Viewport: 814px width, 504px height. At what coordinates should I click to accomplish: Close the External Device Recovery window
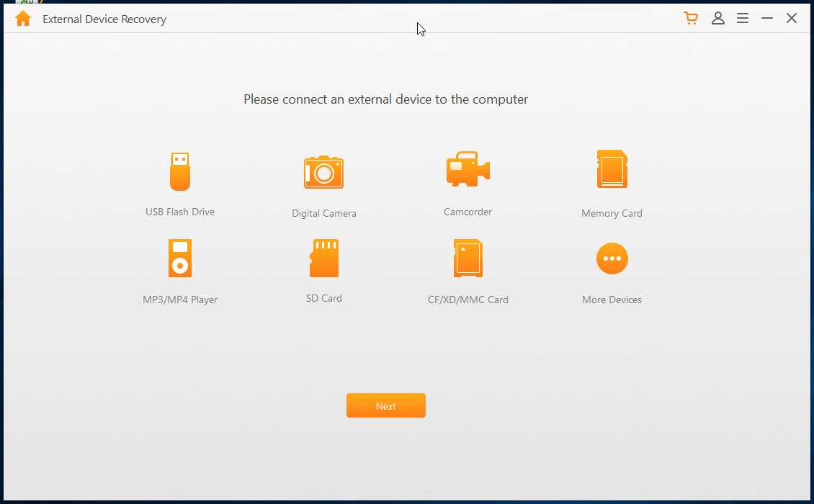tap(792, 19)
